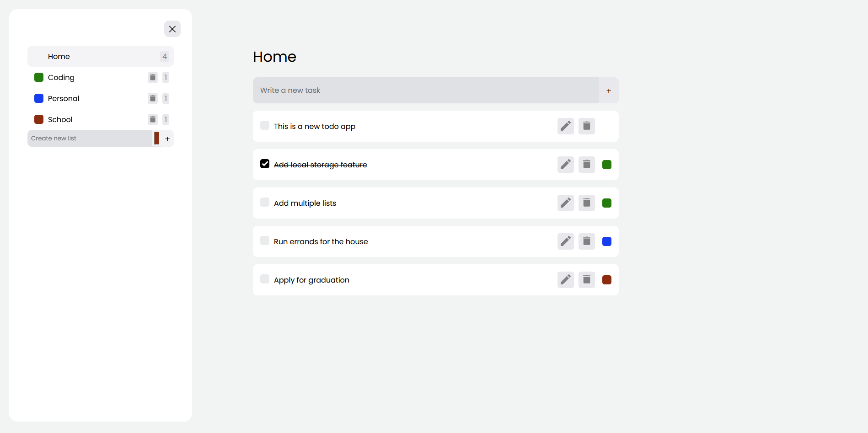Edit the 'This is a new todo app' task
Viewport: 868px width, 433px height.
tap(566, 126)
